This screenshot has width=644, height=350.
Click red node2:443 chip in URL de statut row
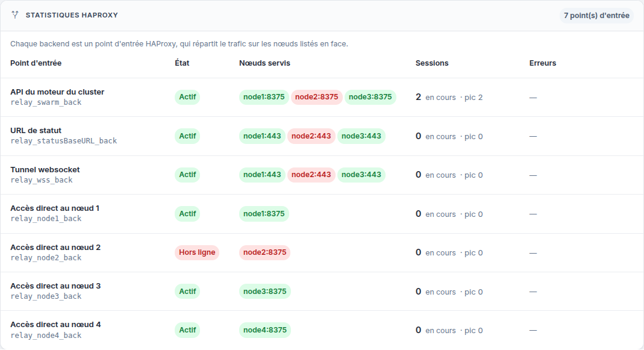click(x=311, y=136)
